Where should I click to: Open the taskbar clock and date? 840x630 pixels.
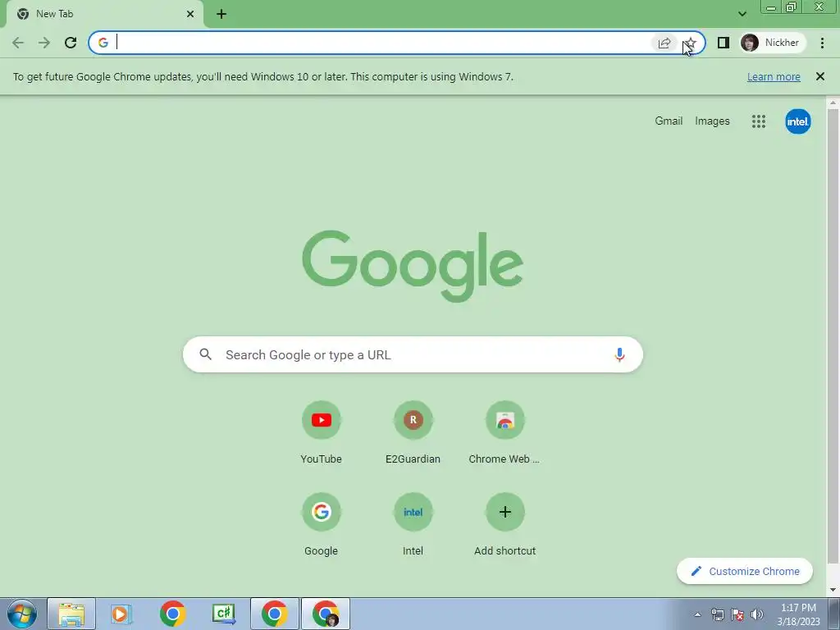(x=798, y=614)
